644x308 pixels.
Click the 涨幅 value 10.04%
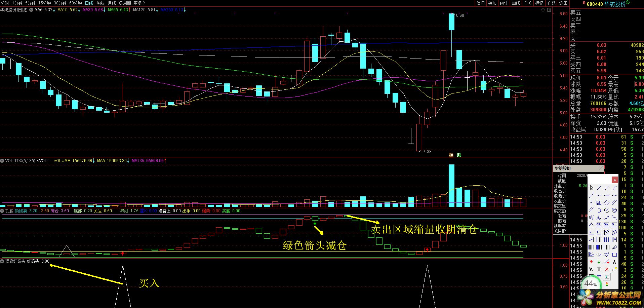pos(599,90)
